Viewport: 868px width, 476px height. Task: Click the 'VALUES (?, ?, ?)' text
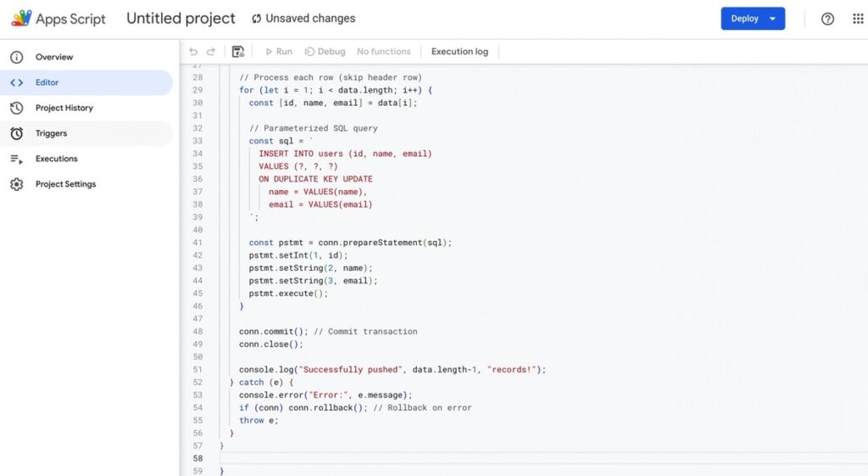tap(298, 166)
